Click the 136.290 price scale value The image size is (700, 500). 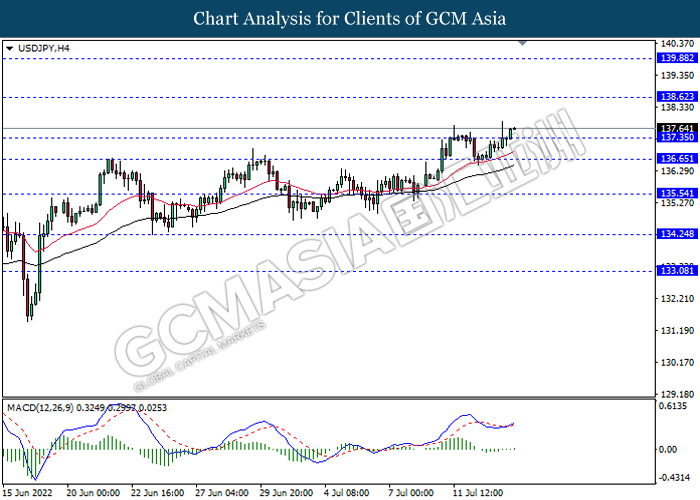677,171
